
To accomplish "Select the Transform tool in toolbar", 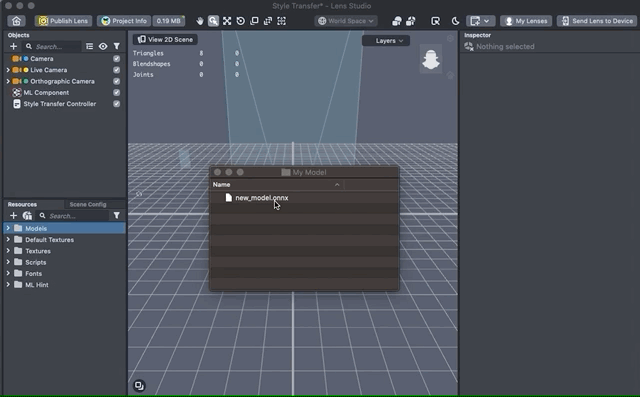I will pyautogui.click(x=268, y=21).
